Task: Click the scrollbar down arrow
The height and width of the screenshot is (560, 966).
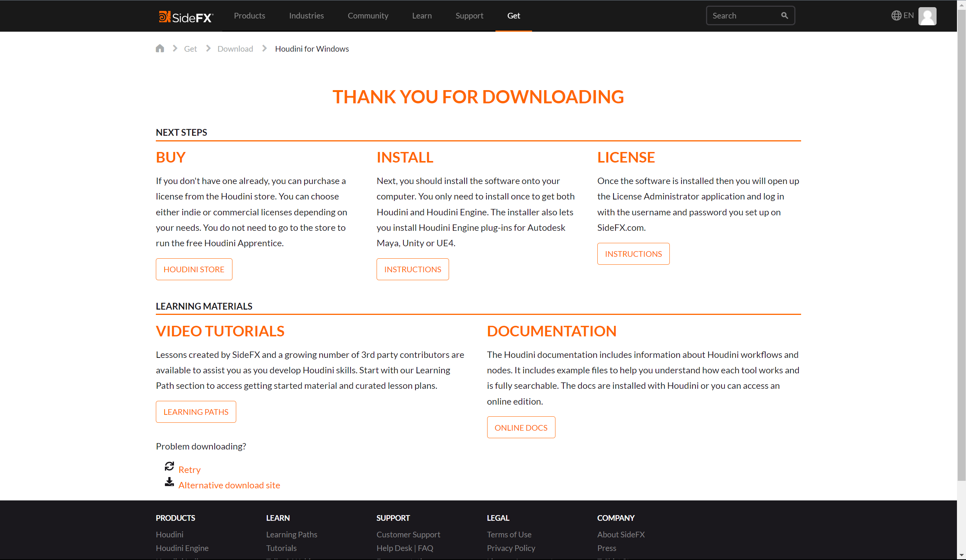Action: [961, 555]
